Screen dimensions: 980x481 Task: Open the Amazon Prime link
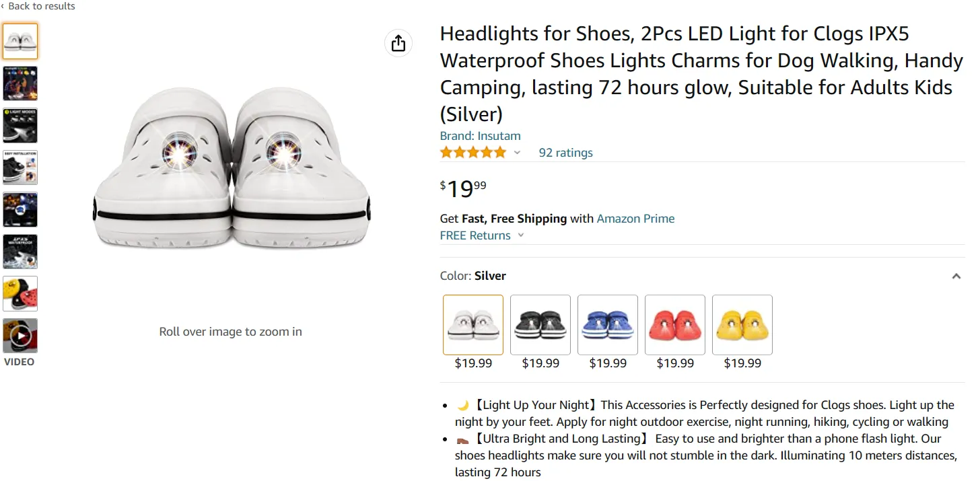[x=635, y=219]
